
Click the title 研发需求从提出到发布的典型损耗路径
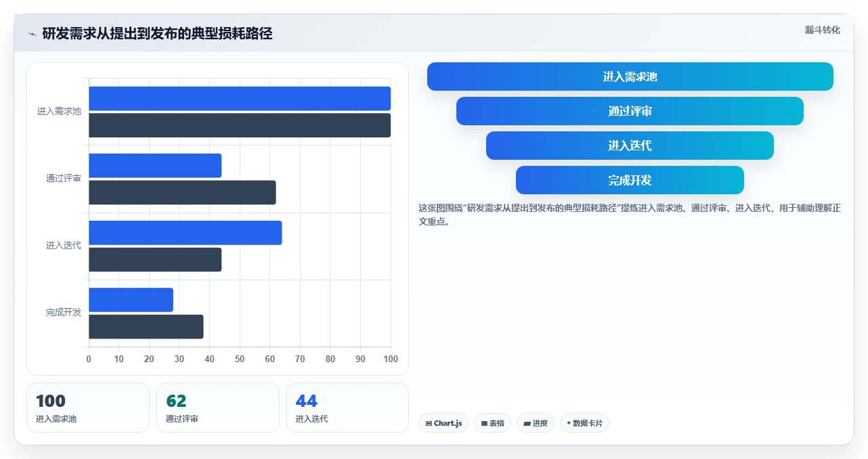[157, 33]
